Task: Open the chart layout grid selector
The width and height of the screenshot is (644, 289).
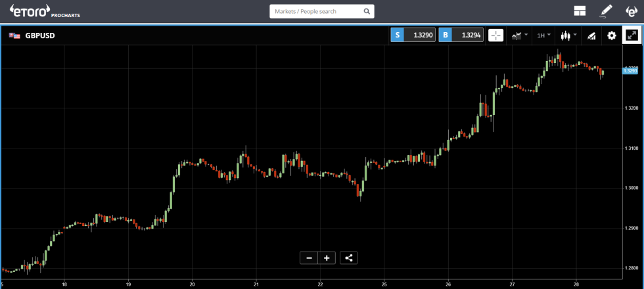Action: coord(580,11)
